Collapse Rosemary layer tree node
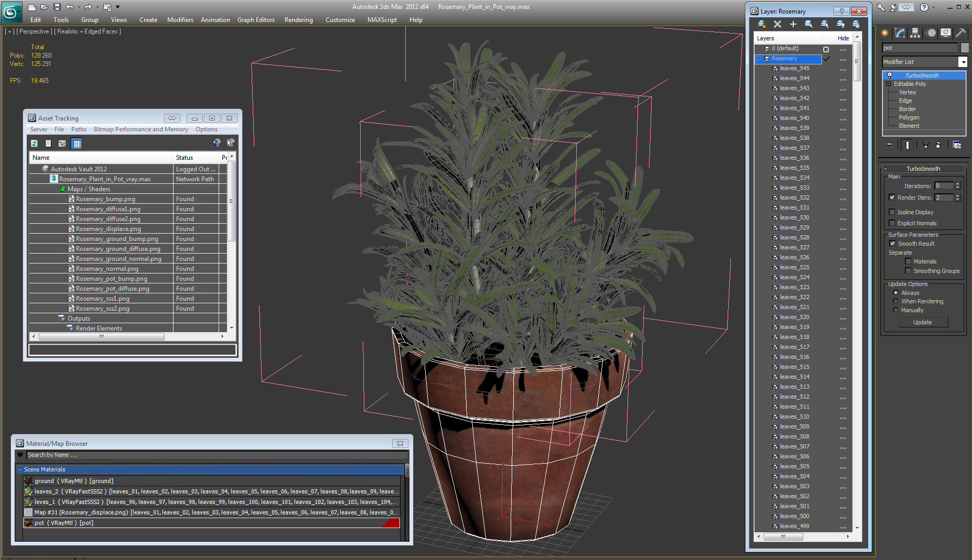This screenshot has height=560, width=972. tap(758, 59)
